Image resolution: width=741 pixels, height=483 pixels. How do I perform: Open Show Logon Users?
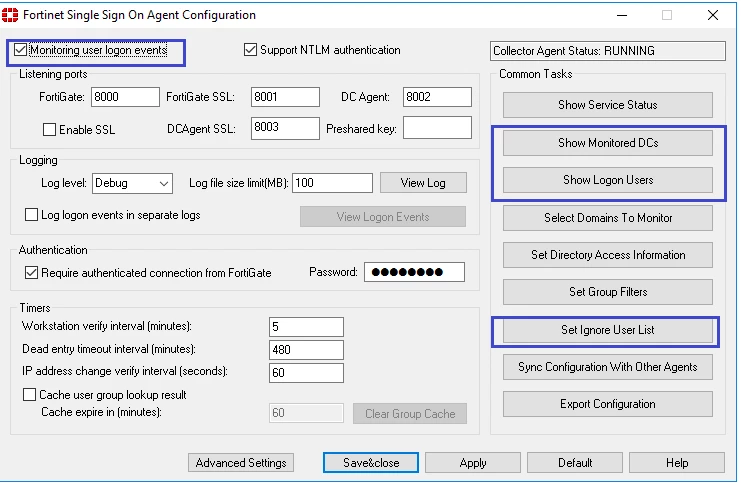[x=608, y=180]
